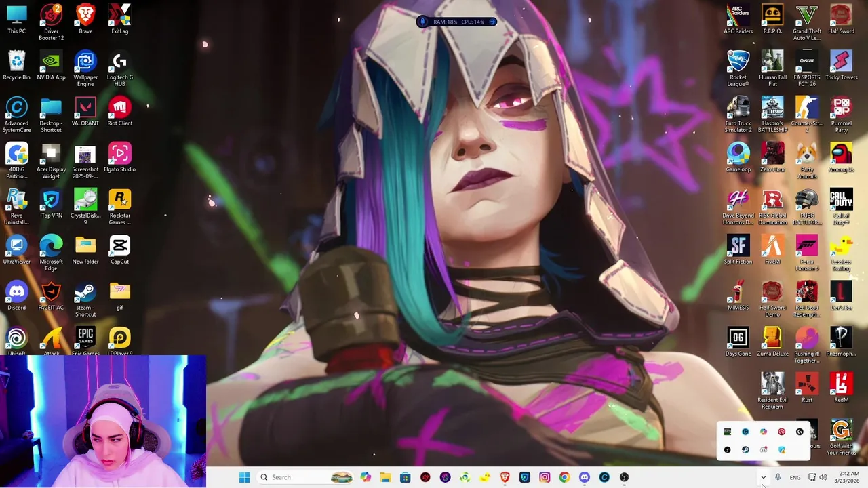The height and width of the screenshot is (488, 868).
Task: Launch the NVIDIA App shortcut
Action: (x=51, y=66)
